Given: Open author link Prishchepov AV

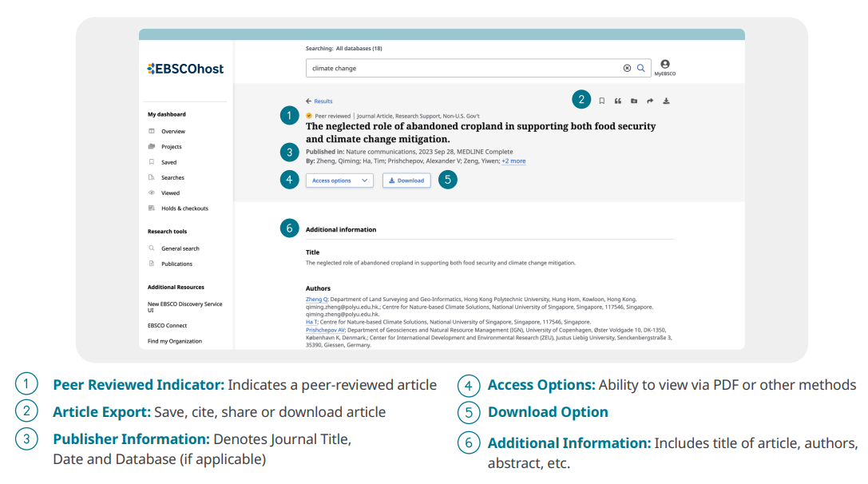Looking at the screenshot, I should (x=325, y=330).
